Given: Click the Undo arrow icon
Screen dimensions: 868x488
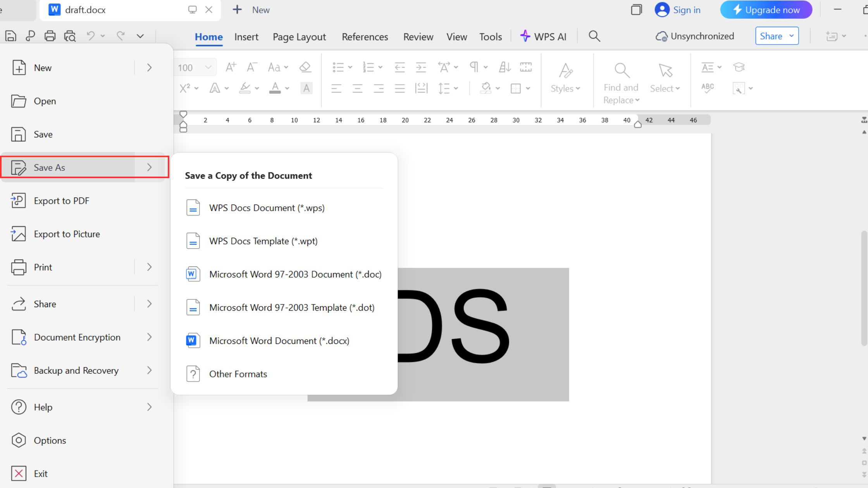Looking at the screenshot, I should tap(91, 36).
